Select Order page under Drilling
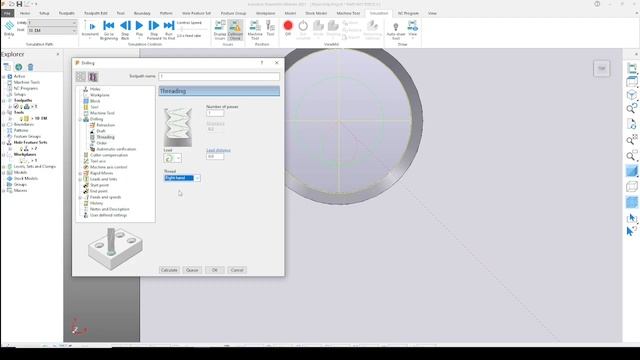This screenshot has height=360, width=640. click(x=102, y=143)
